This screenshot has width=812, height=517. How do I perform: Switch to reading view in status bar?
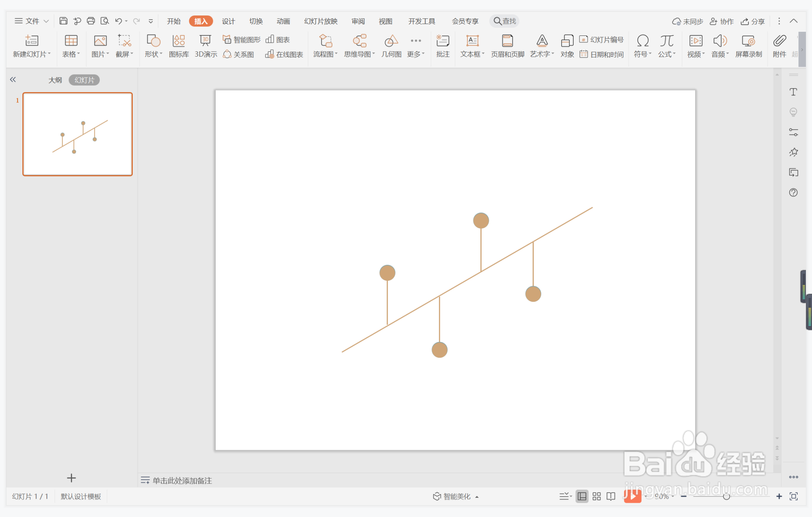611,496
